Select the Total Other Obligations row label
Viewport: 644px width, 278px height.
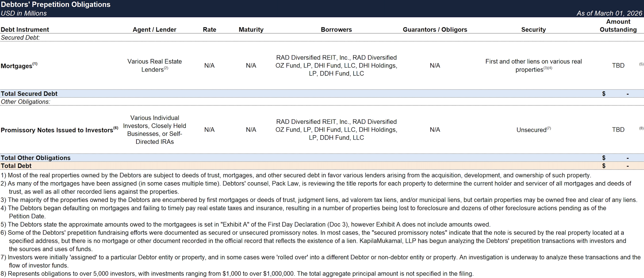[x=35, y=158]
